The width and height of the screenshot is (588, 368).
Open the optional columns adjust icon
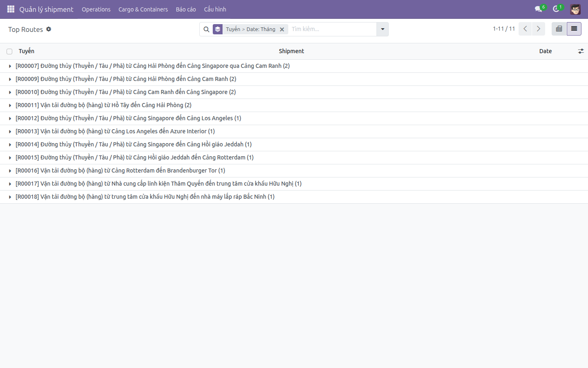click(581, 51)
